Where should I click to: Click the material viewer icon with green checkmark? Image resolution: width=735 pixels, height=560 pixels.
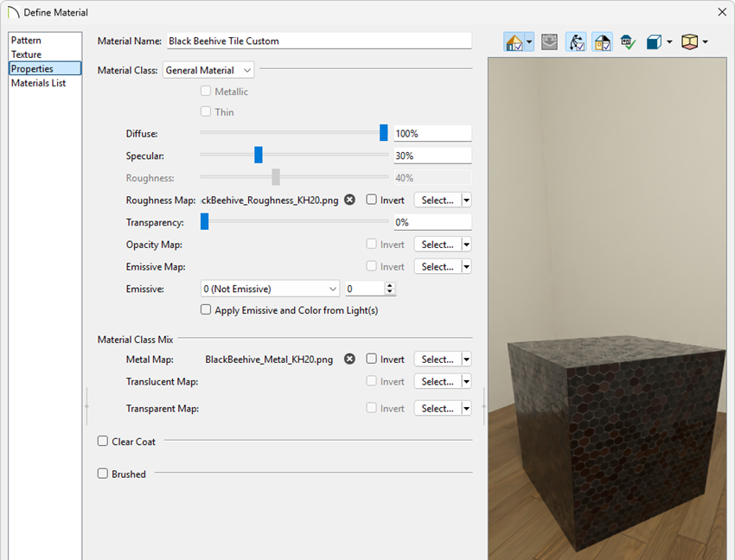[627, 41]
